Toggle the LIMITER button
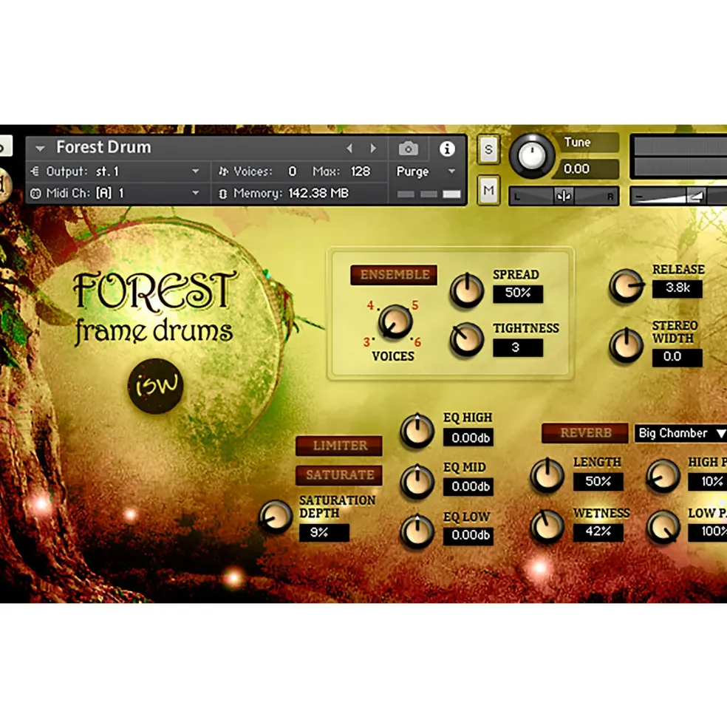This screenshot has height=728, width=727. [x=339, y=446]
